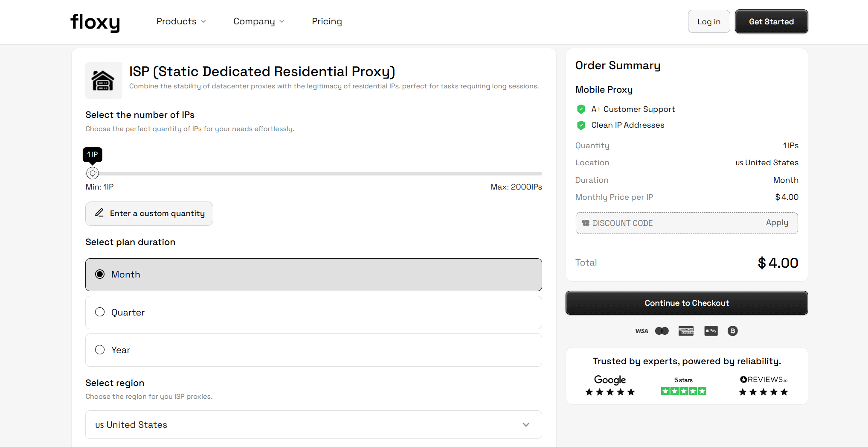Screen dimensions: 868x447
Task: Open the Pricing page
Action: tap(327, 21)
